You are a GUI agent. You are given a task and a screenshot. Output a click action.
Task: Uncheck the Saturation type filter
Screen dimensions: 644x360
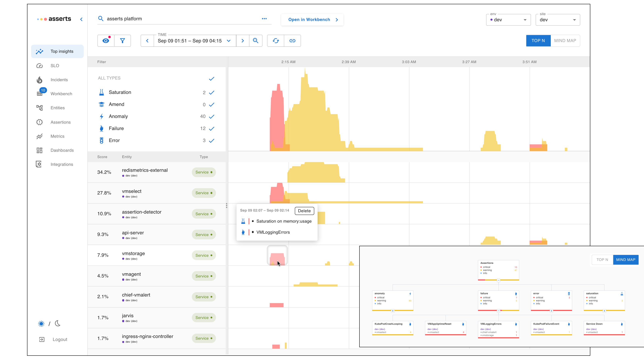[x=212, y=93]
